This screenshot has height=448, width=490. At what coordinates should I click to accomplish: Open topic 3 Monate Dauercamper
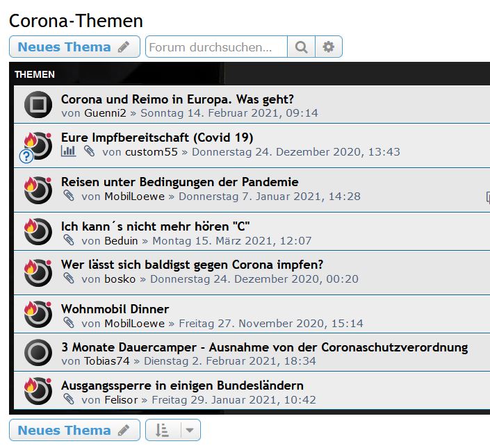265,347
